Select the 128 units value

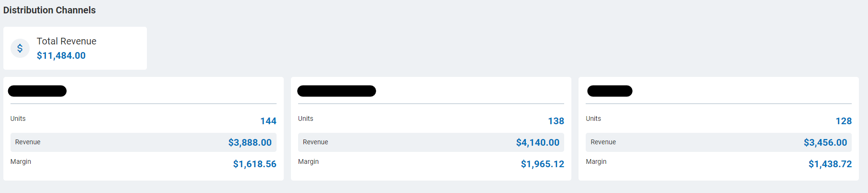[x=844, y=121]
